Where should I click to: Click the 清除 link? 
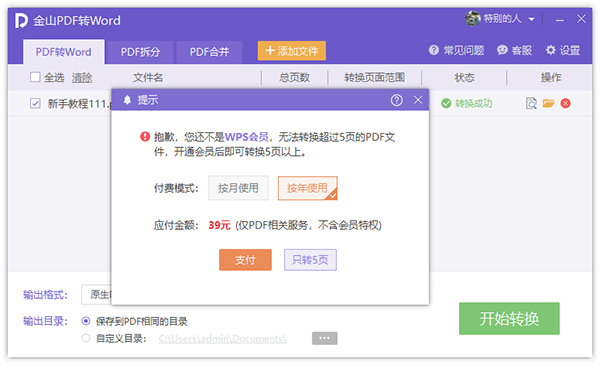point(82,78)
